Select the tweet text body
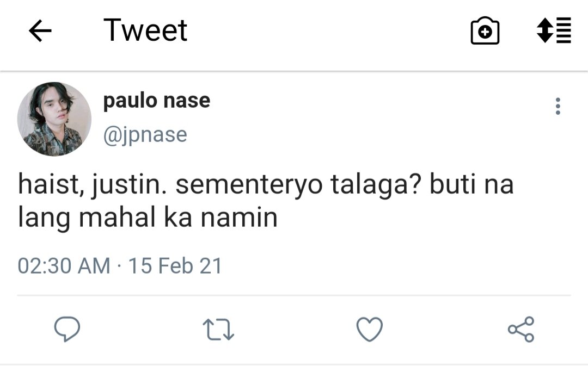Screen dimensions: 588x372 (266, 201)
